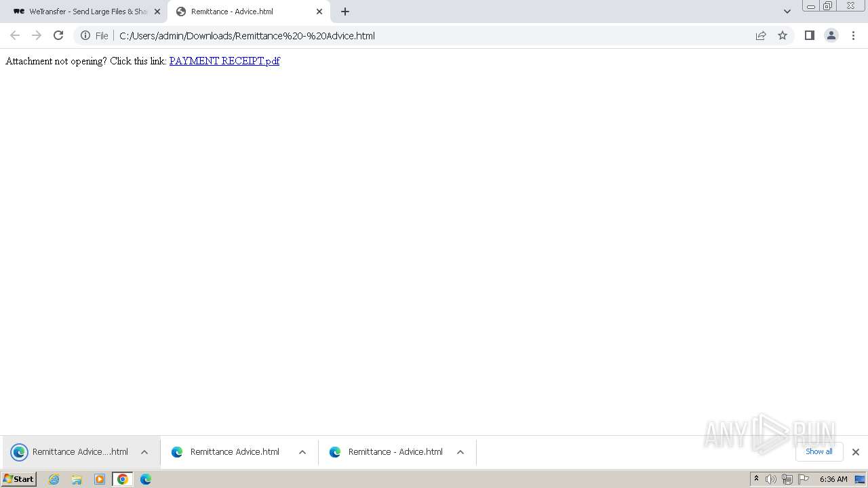This screenshot has width=868, height=488.
Task: Go back to previous page
Action: click(x=15, y=36)
